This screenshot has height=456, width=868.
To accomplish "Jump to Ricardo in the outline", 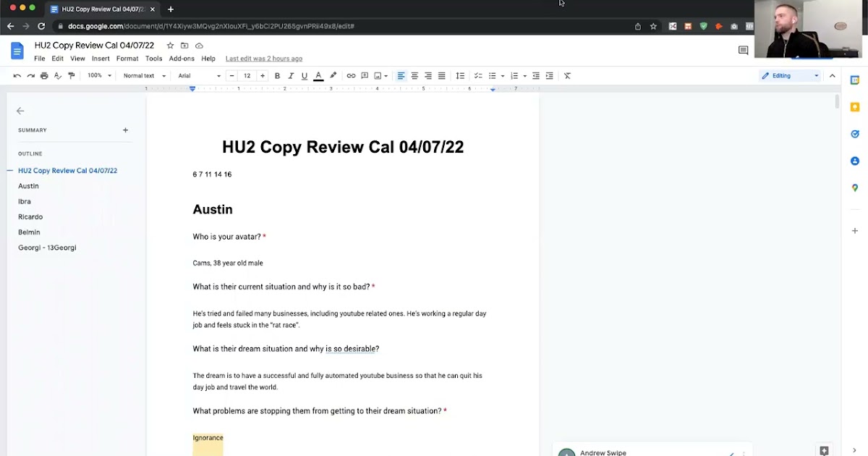I will pyautogui.click(x=30, y=217).
